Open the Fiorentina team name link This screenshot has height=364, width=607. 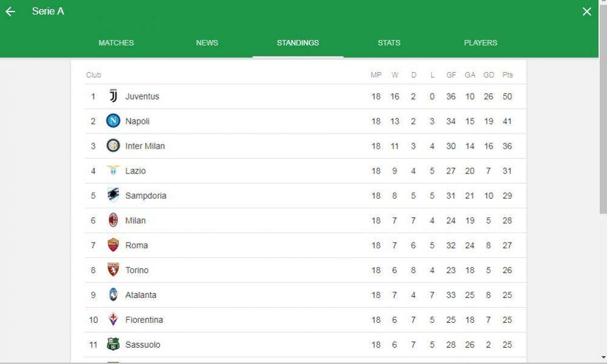(144, 320)
